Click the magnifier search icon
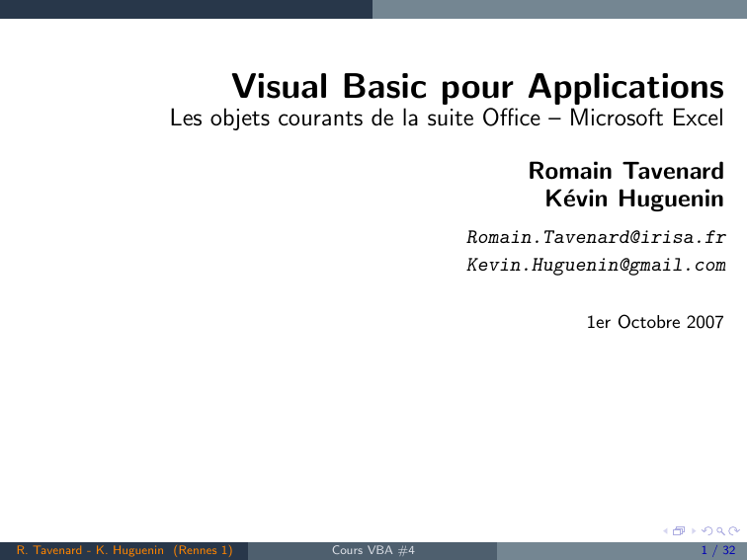 (720, 531)
